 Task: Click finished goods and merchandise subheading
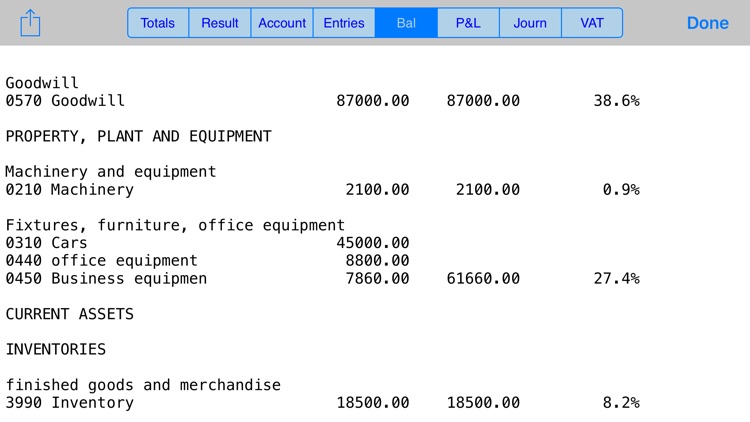[x=143, y=385]
